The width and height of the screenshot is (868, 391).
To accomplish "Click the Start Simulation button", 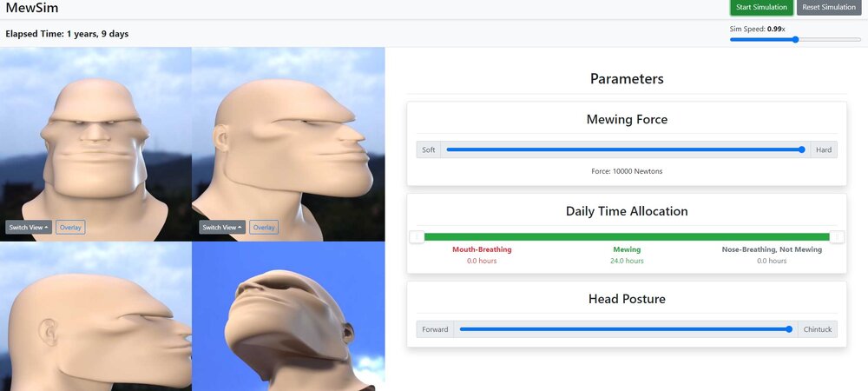I will 761,7.
